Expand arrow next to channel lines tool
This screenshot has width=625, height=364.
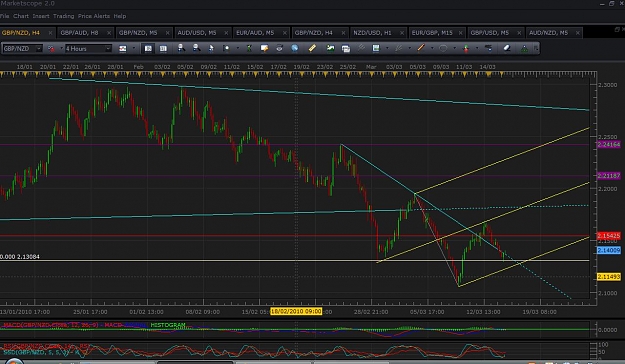tap(409, 49)
